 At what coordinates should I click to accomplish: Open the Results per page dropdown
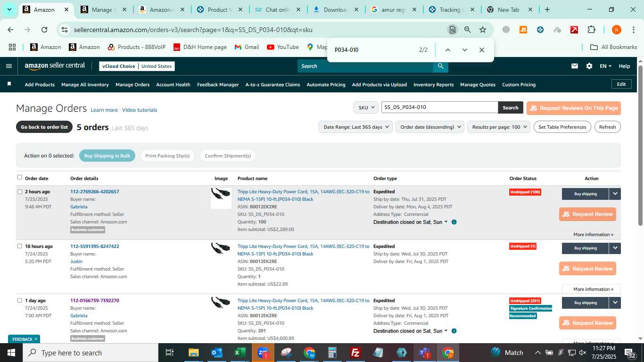[x=499, y=127]
